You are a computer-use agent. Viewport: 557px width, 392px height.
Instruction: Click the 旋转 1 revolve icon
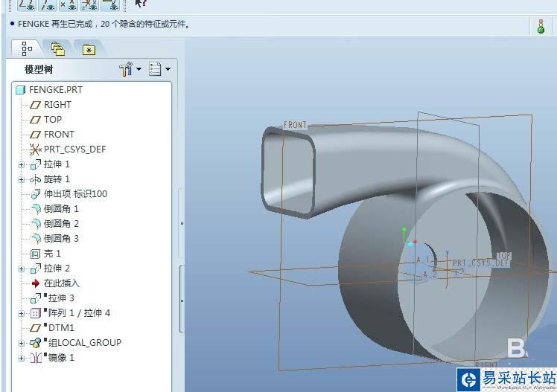point(36,180)
